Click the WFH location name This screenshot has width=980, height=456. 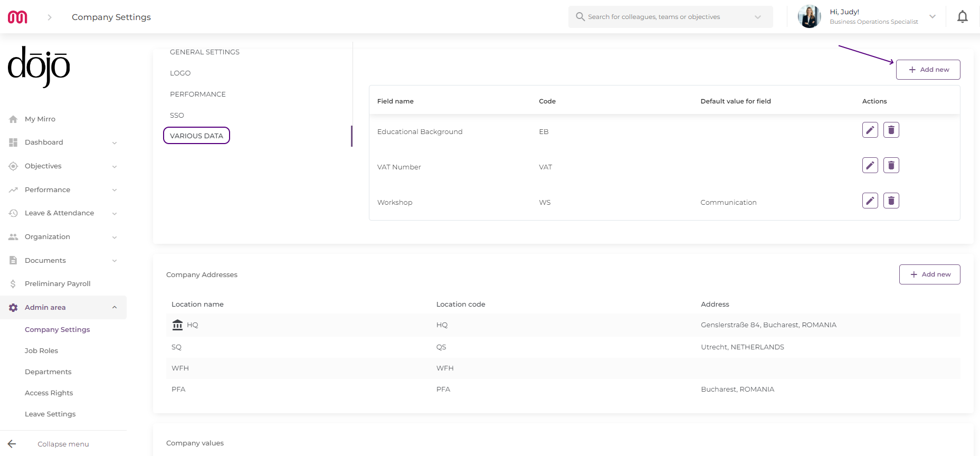coord(180,368)
